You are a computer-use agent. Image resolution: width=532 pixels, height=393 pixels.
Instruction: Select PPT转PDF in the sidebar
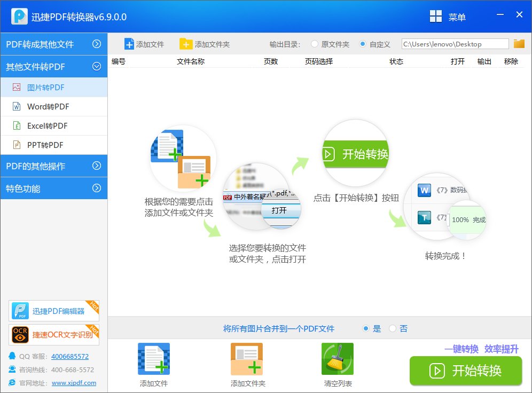coord(54,145)
